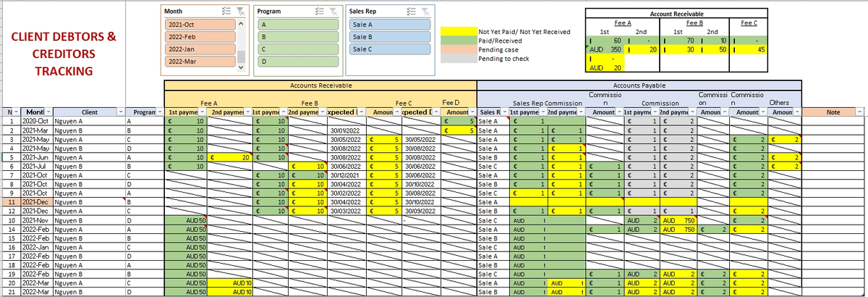Open the Program column filter dropdown
The image size is (868, 297).
click(x=160, y=113)
